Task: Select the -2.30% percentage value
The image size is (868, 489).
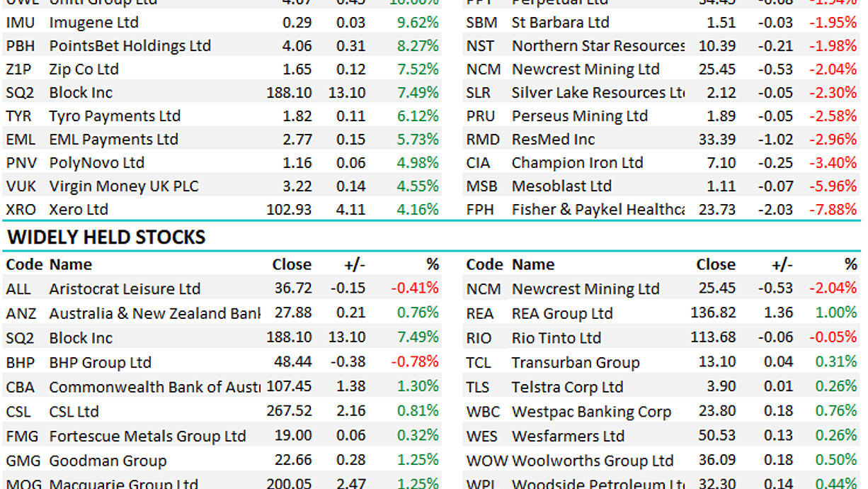Action: click(x=833, y=93)
